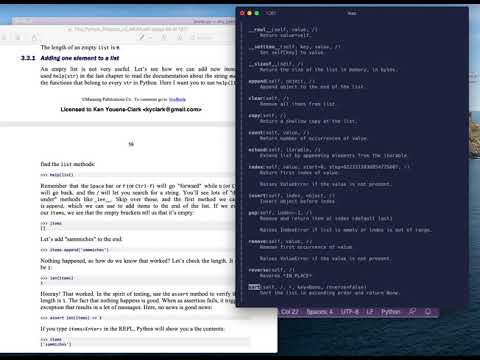Click the Col 22 cursor position item
This screenshot has width=480, height=360.
click(x=289, y=312)
